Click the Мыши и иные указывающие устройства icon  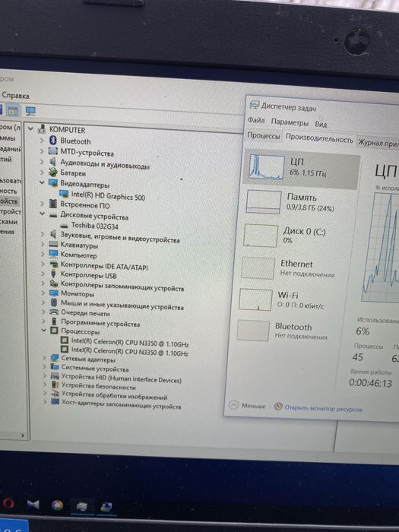click(54, 302)
